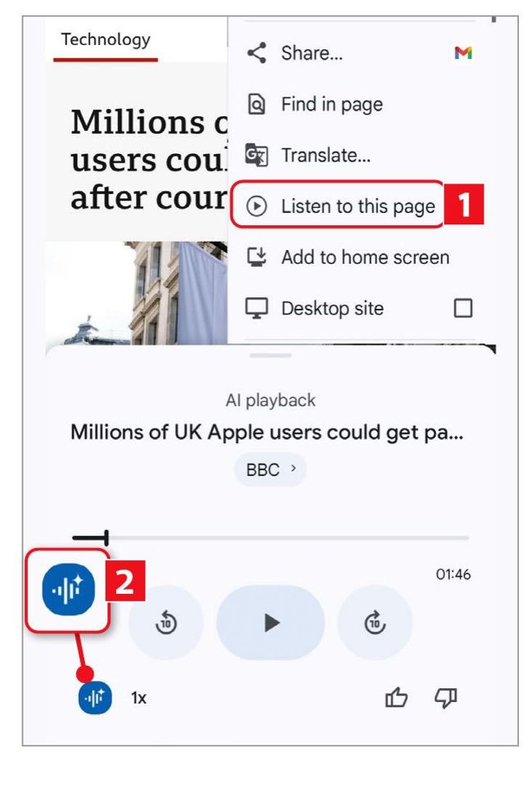Click the Share icon in the menu
This screenshot has height=793, width=532.
click(x=257, y=52)
